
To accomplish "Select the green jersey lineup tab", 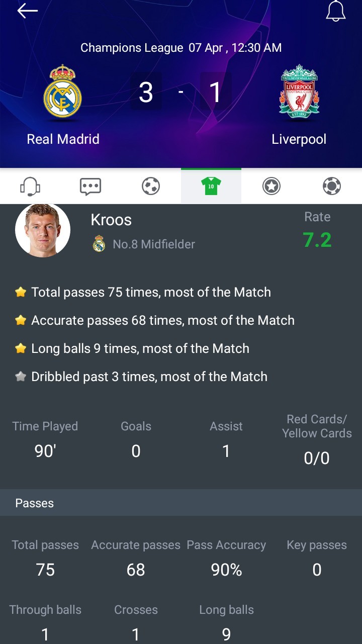I will 211,187.
